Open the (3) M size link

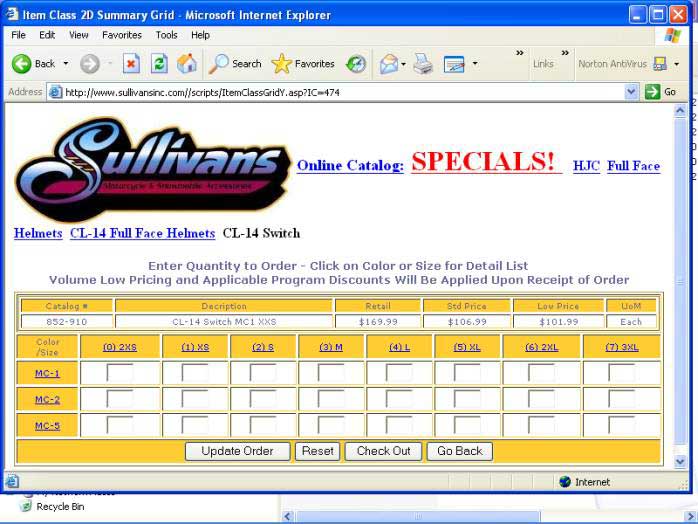(x=331, y=347)
